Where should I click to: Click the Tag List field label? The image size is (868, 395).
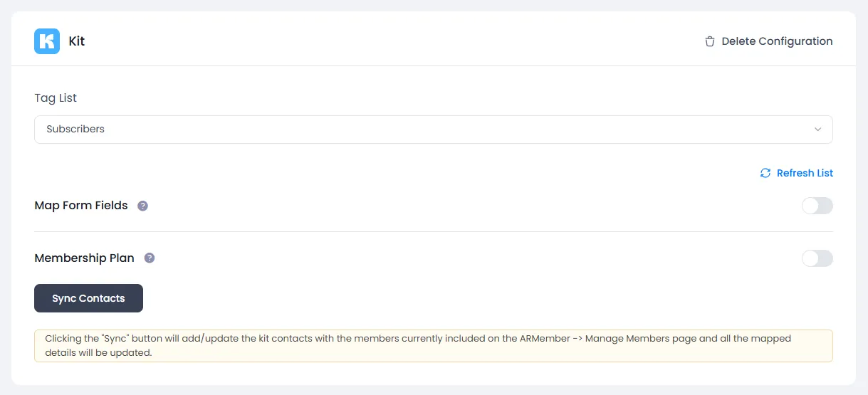point(56,98)
